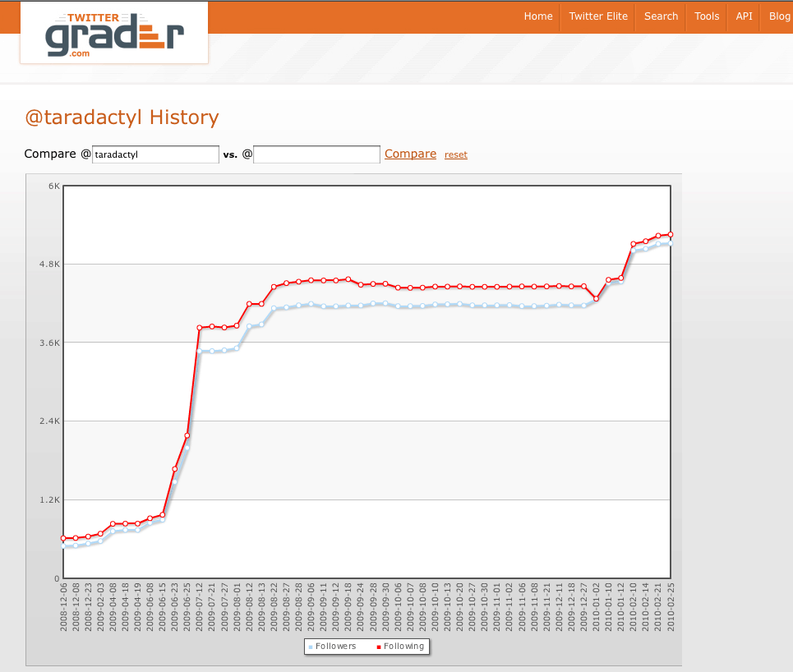Click the blue Followers legend swatch
793x672 pixels.
[x=311, y=647]
